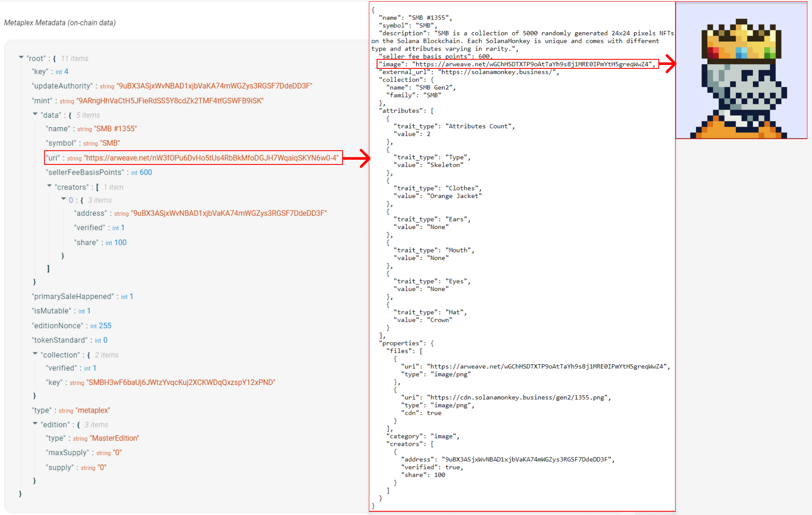
Task: Click the editionNonce value 255
Action: coord(105,326)
